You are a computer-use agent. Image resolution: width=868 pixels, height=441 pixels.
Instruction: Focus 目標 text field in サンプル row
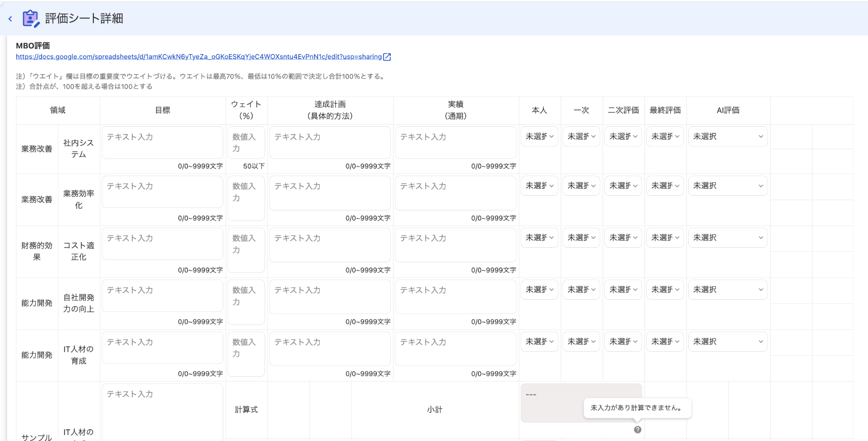tap(163, 413)
